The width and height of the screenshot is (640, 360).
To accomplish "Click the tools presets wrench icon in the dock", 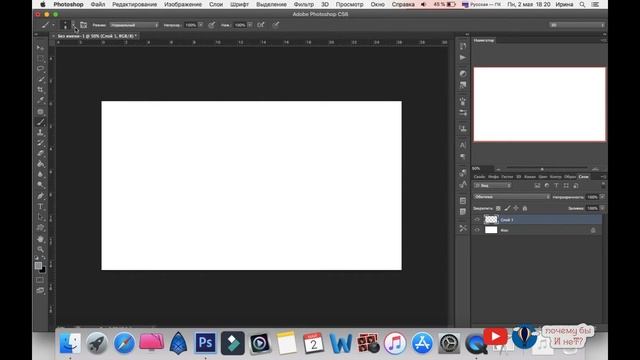I will coord(462,228).
